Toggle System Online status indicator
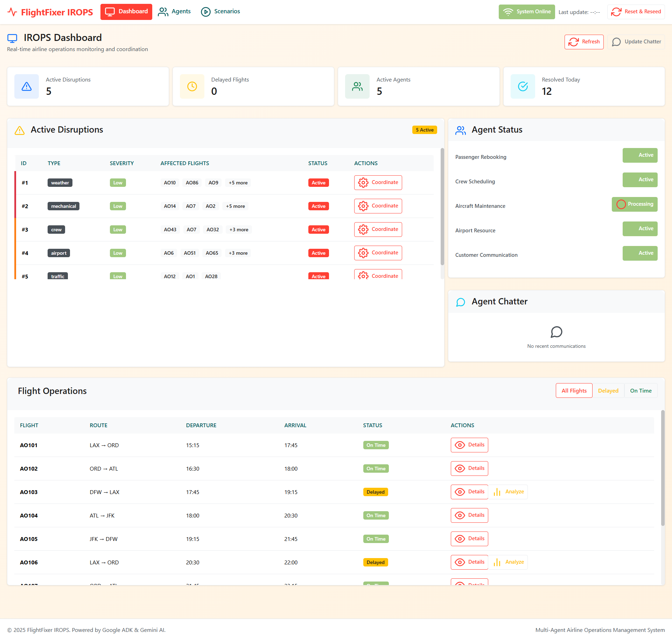This screenshot has width=672, height=641. click(x=526, y=12)
